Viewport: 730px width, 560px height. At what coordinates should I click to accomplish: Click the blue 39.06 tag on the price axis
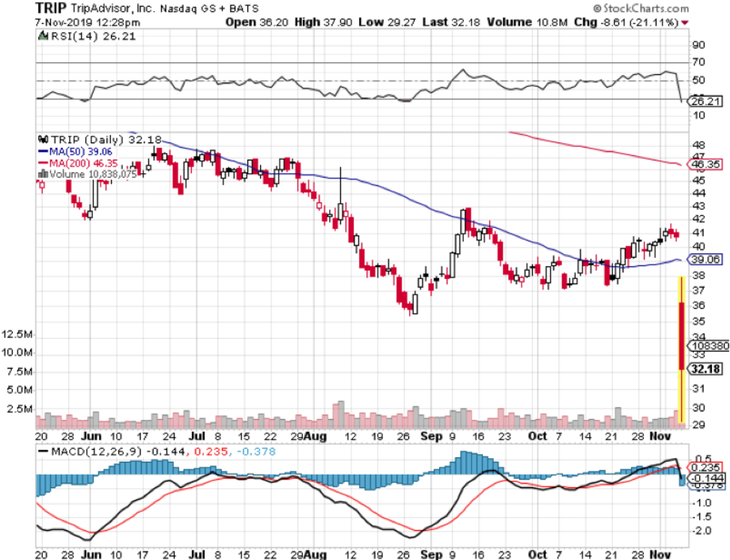click(705, 259)
